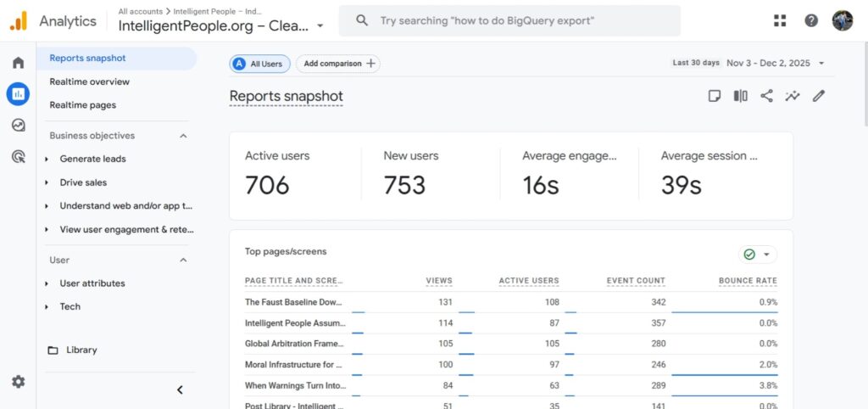Screen dimensions: 868x409
Task: Open the Admin settings gear
Action: pos(18,382)
